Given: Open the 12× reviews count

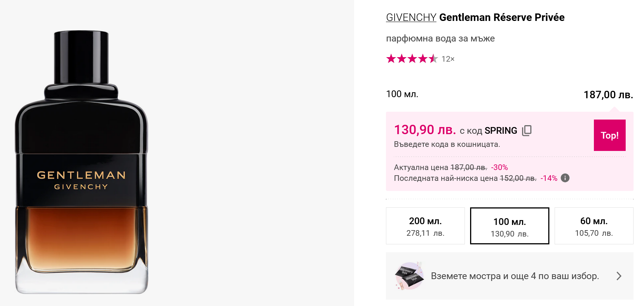Looking at the screenshot, I should point(448,59).
